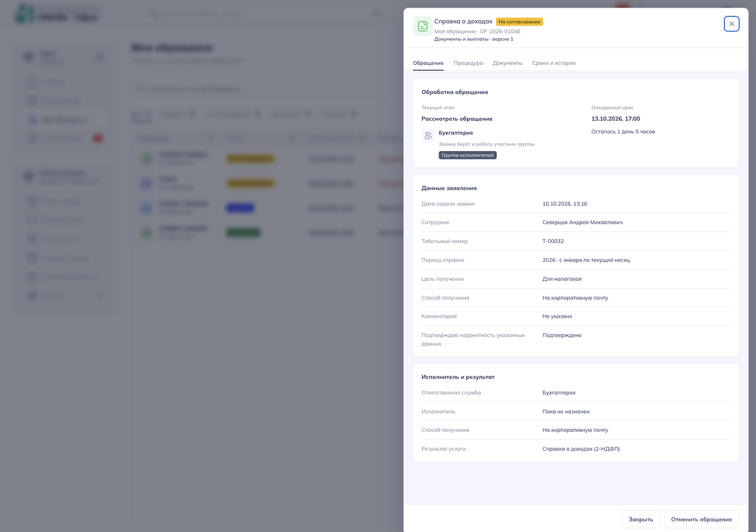
Task: Switch to the Процедура tab
Action: (468, 63)
